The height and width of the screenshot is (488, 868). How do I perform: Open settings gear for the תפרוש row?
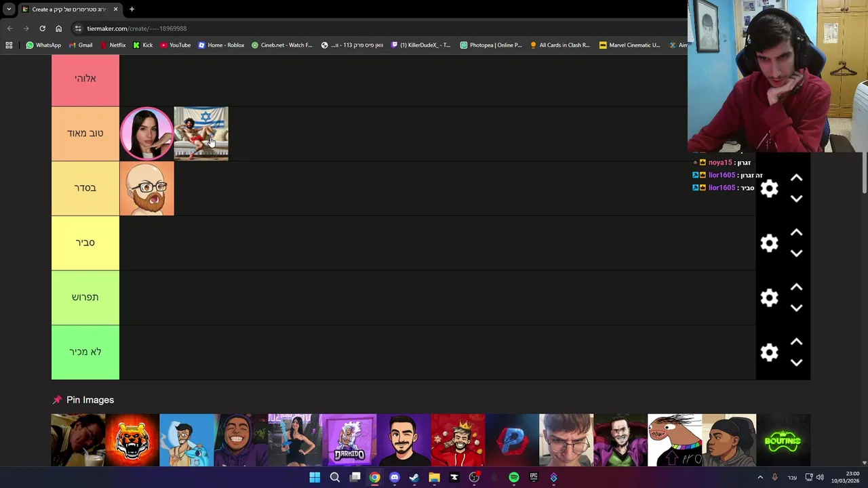tap(769, 298)
